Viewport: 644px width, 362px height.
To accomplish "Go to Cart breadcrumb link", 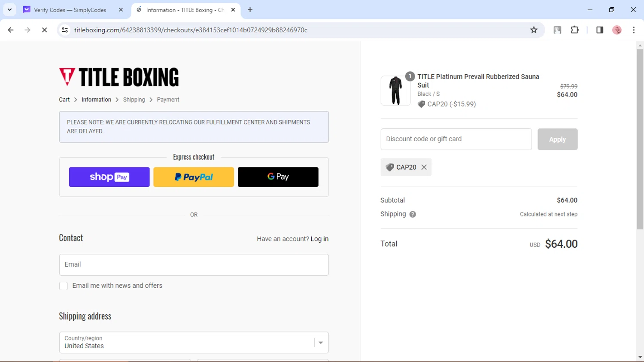I will [64, 100].
